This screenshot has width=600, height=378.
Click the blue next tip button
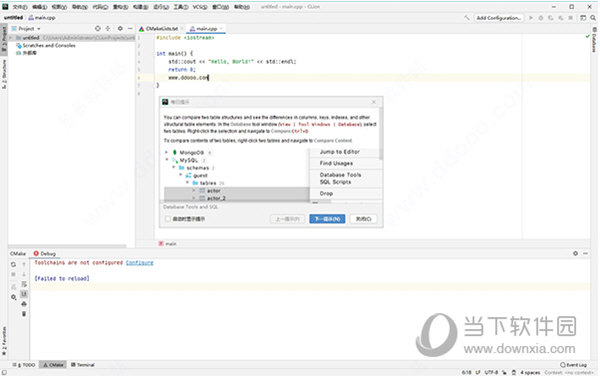click(x=327, y=219)
